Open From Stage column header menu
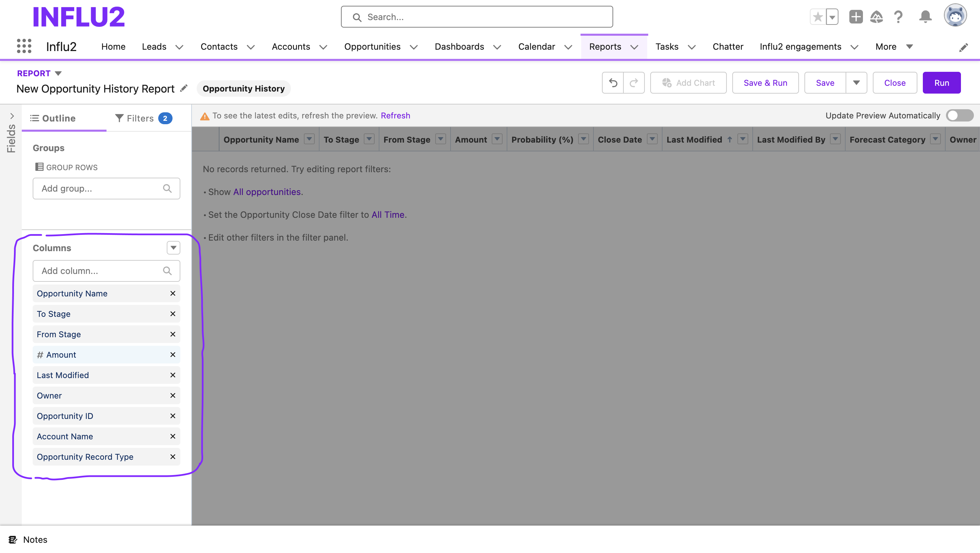 pos(440,139)
